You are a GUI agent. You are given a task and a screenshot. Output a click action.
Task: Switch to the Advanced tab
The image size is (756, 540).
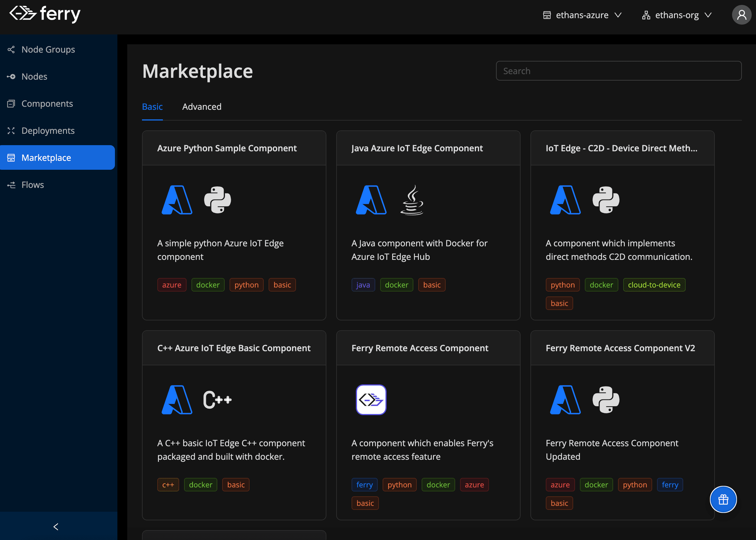202,107
